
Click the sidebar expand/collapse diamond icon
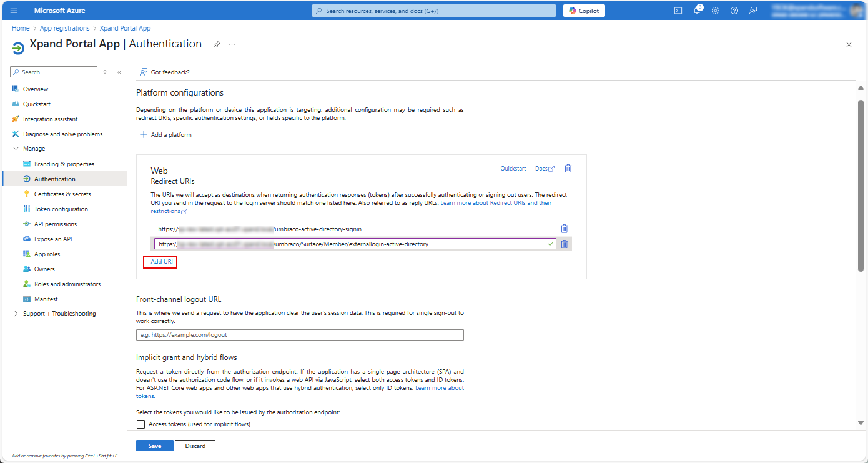pos(105,72)
